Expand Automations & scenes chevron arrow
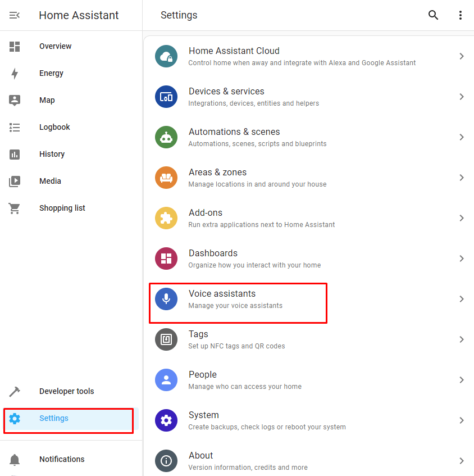The image size is (474, 476). click(462, 137)
